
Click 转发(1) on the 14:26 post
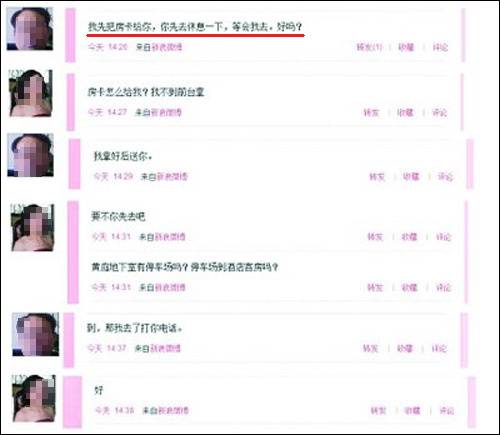(369, 47)
